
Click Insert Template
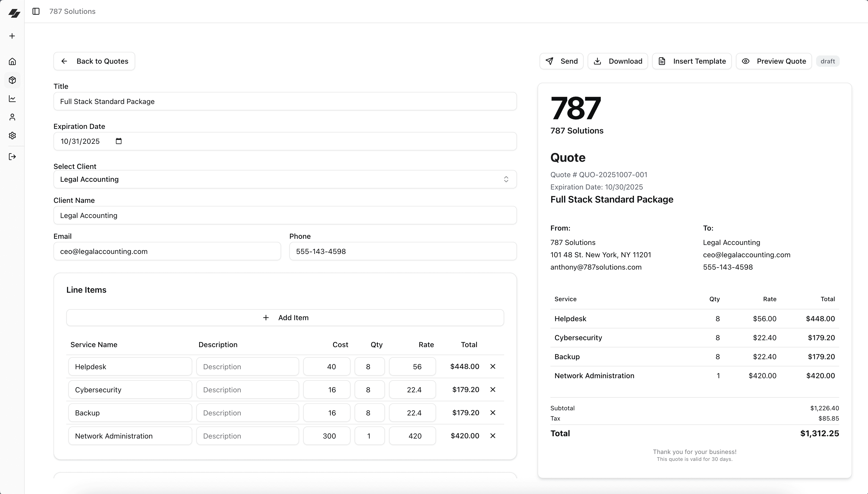click(x=691, y=61)
